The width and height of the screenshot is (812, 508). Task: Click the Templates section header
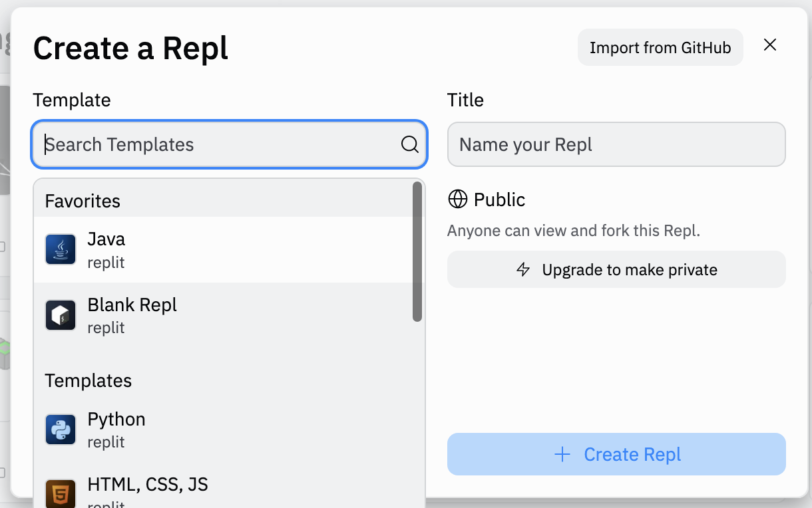(89, 380)
